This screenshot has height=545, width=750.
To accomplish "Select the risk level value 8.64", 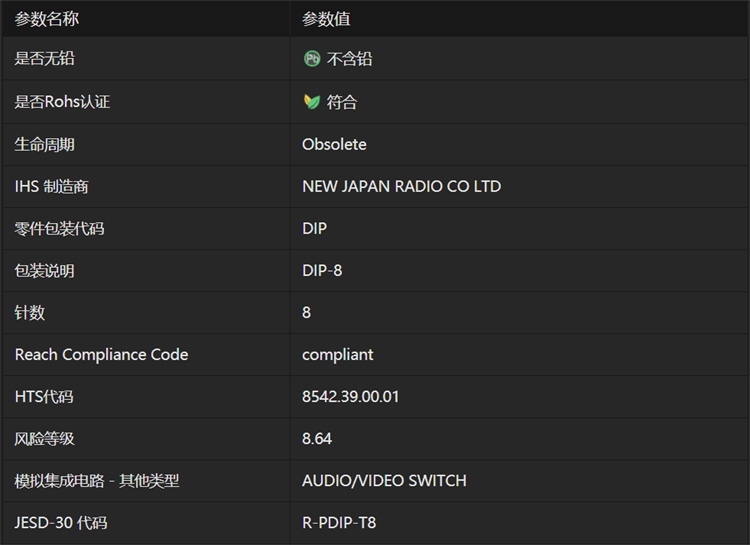I will pos(317,438).
